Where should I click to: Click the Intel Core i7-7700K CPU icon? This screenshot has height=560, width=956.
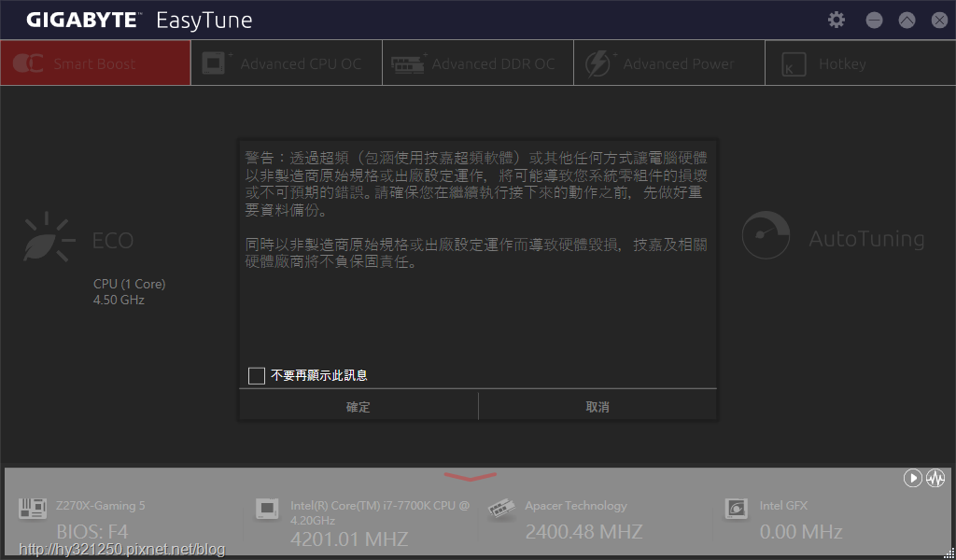tap(267, 509)
